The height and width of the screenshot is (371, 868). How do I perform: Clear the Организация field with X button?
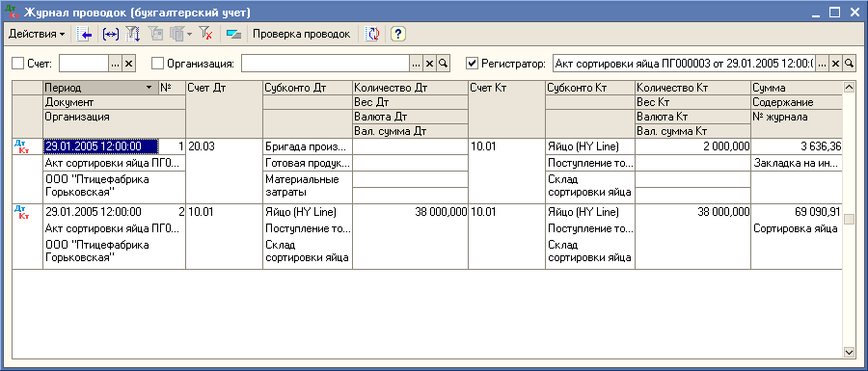coord(429,64)
